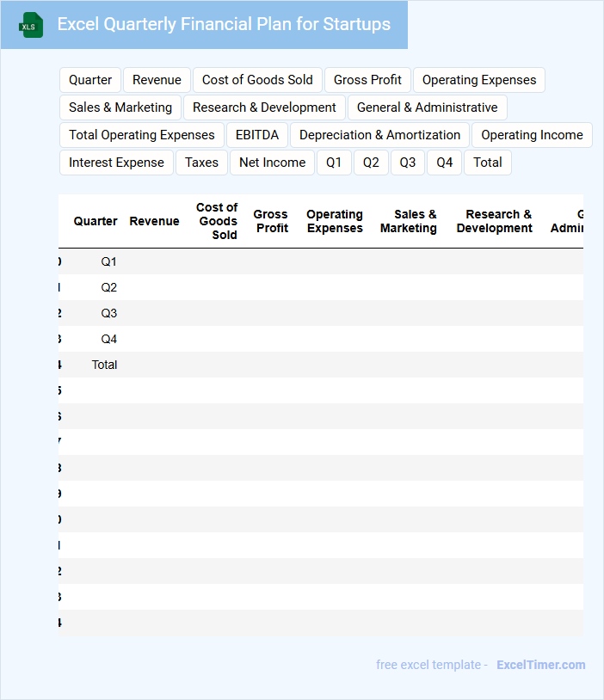
Task: Select the Revenue tag
Action: (157, 80)
